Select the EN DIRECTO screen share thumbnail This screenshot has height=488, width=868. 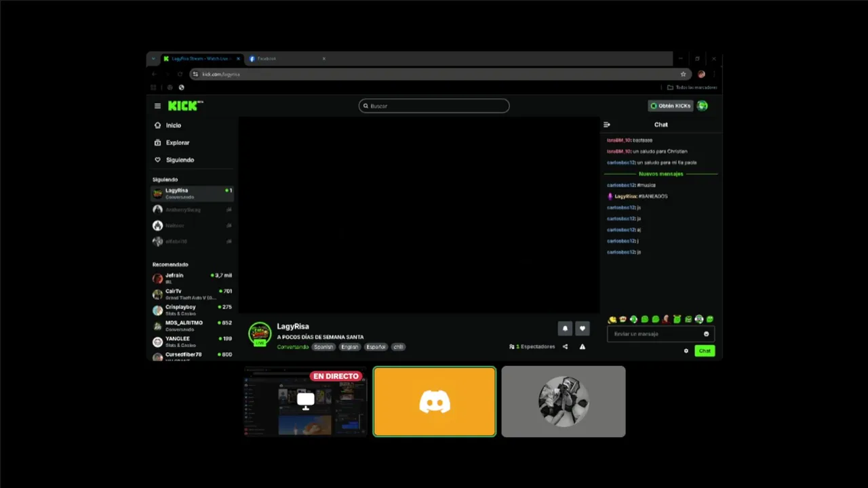click(305, 401)
